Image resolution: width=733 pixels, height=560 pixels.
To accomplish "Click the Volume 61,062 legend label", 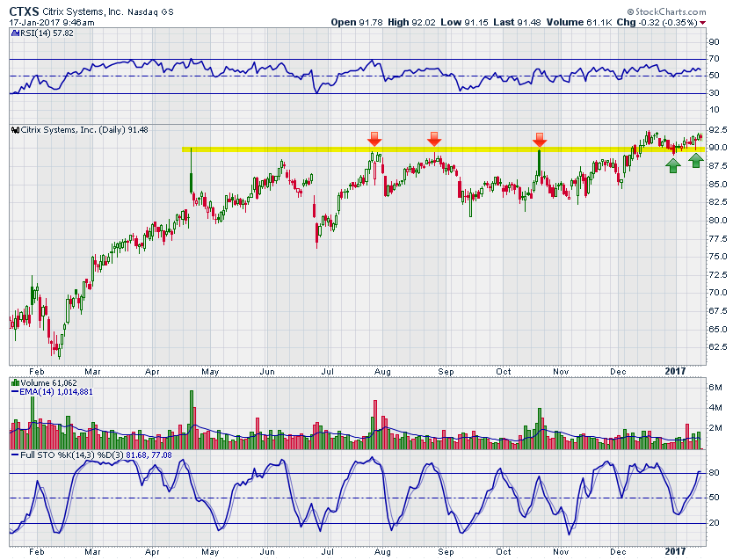I will pyautogui.click(x=48, y=382).
